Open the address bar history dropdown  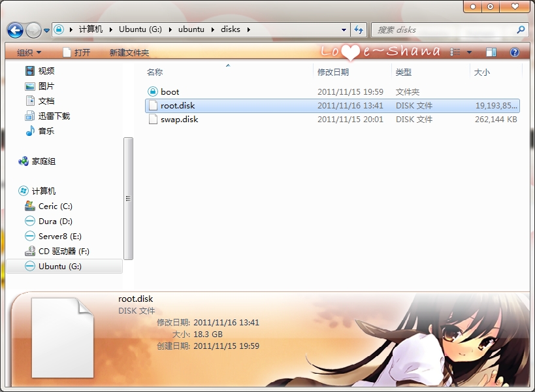(344, 29)
